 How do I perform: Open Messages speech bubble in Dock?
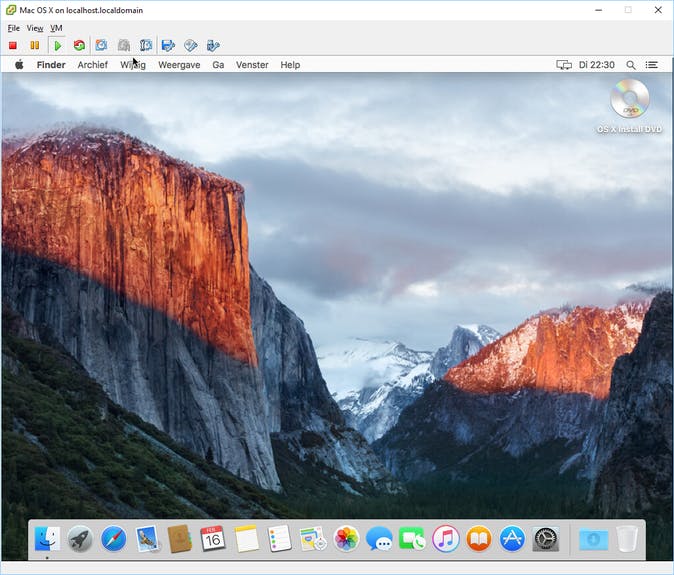[x=379, y=539]
